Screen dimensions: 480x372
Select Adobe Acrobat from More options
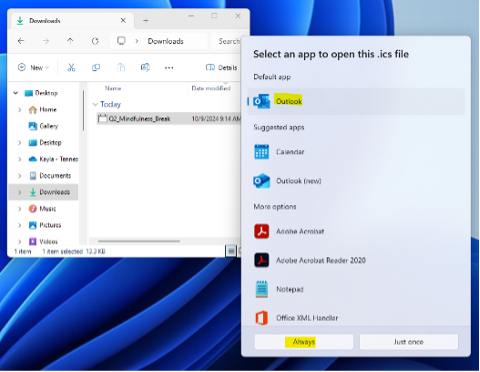pos(356,231)
